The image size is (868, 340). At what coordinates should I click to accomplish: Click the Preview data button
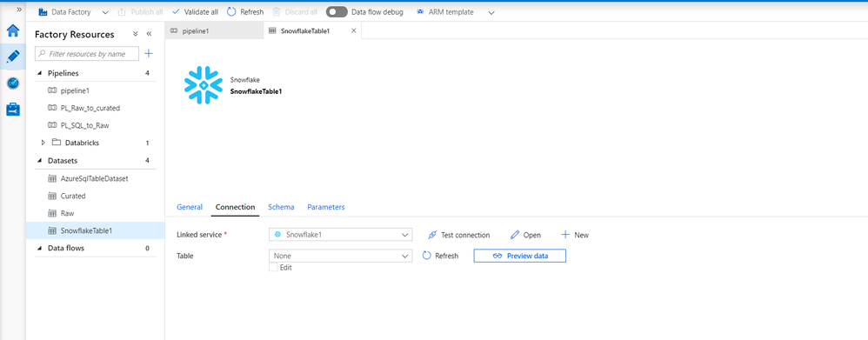[520, 256]
